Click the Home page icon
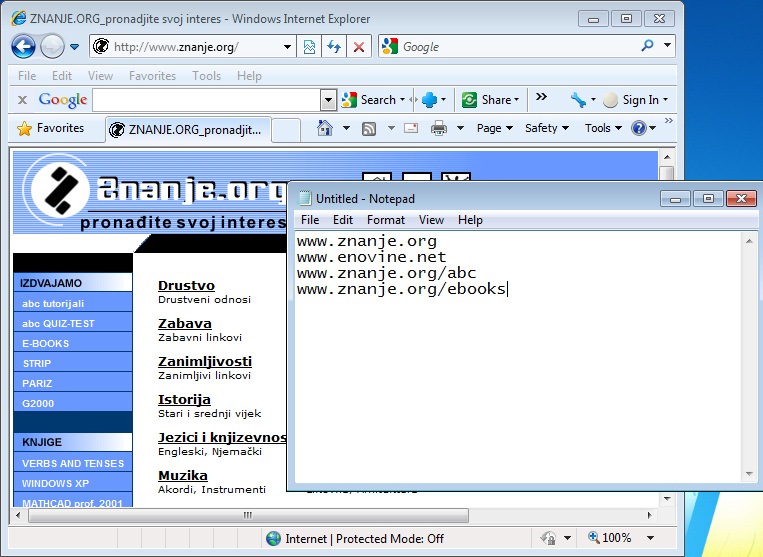This screenshot has width=763, height=557. (324, 128)
